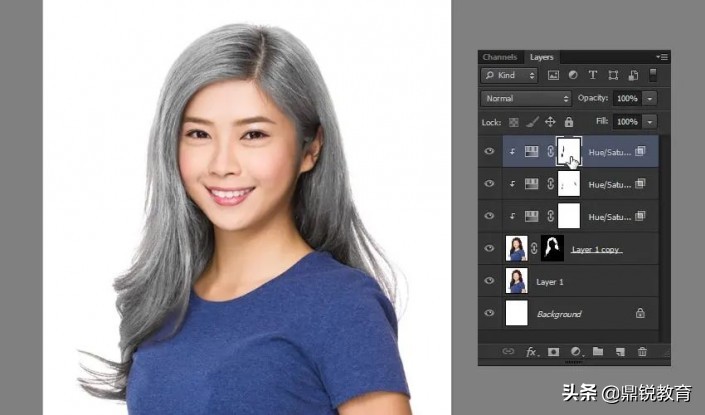Screen dimensions: 705x415
Task: Add a layer style with fx button
Action: 531,352
